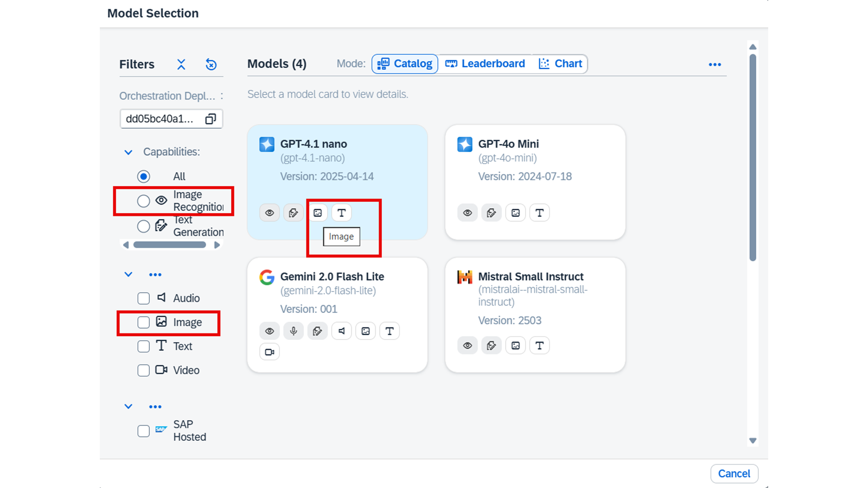Click the OpenAI logo on GPT-4.1 nano card
The image size is (868, 488).
tap(267, 144)
